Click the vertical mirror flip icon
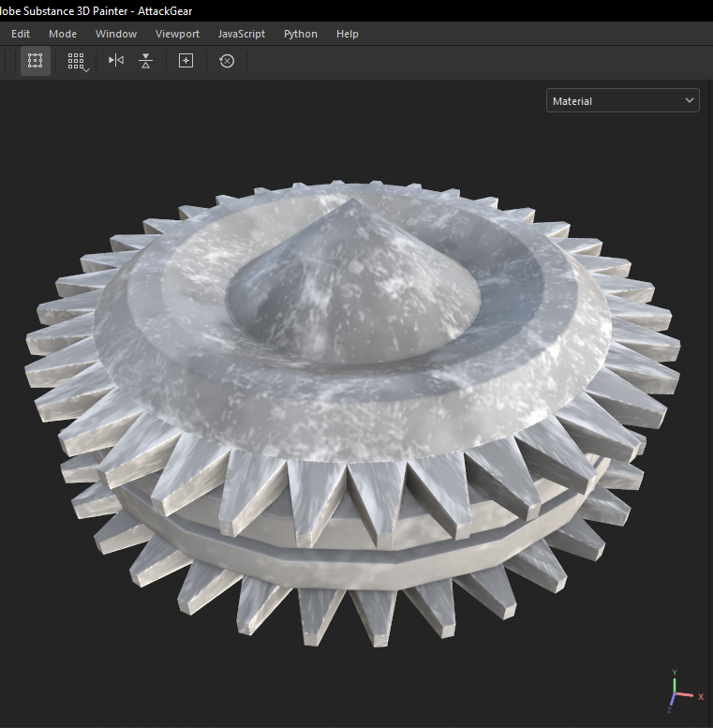The width and height of the screenshot is (713, 728). (145, 61)
